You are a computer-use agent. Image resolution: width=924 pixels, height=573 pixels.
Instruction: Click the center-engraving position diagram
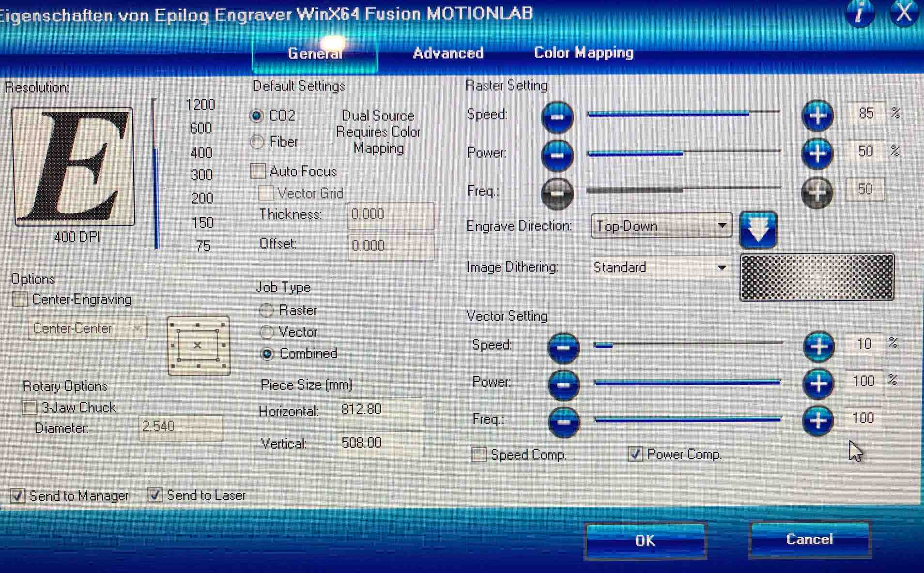tap(198, 346)
